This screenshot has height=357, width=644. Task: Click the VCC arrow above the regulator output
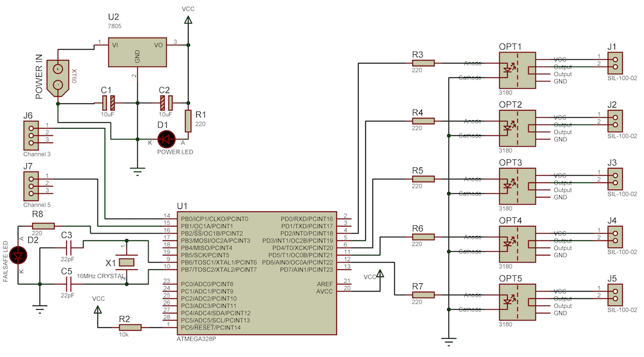188,20
